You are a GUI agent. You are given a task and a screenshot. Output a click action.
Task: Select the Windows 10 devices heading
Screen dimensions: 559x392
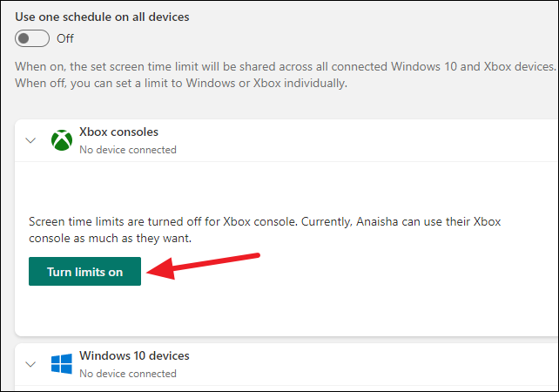tap(134, 355)
